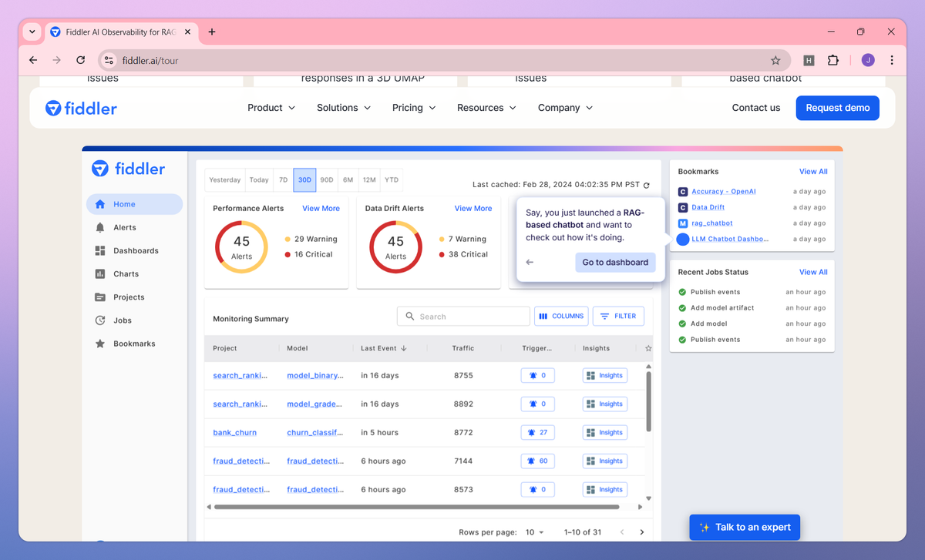
Task: Open Alerts bell icon in sidebar
Action: click(x=99, y=227)
